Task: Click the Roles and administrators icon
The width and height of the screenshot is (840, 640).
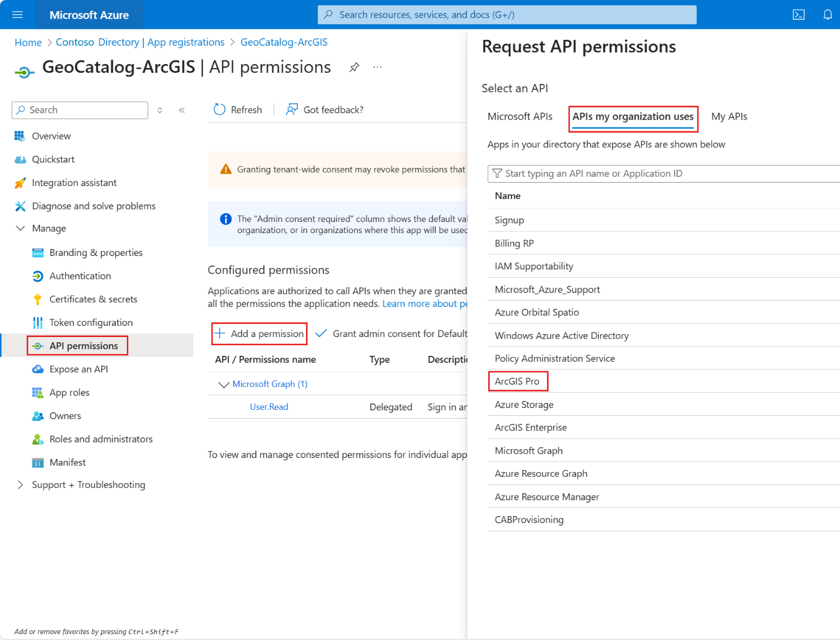Action: (38, 439)
